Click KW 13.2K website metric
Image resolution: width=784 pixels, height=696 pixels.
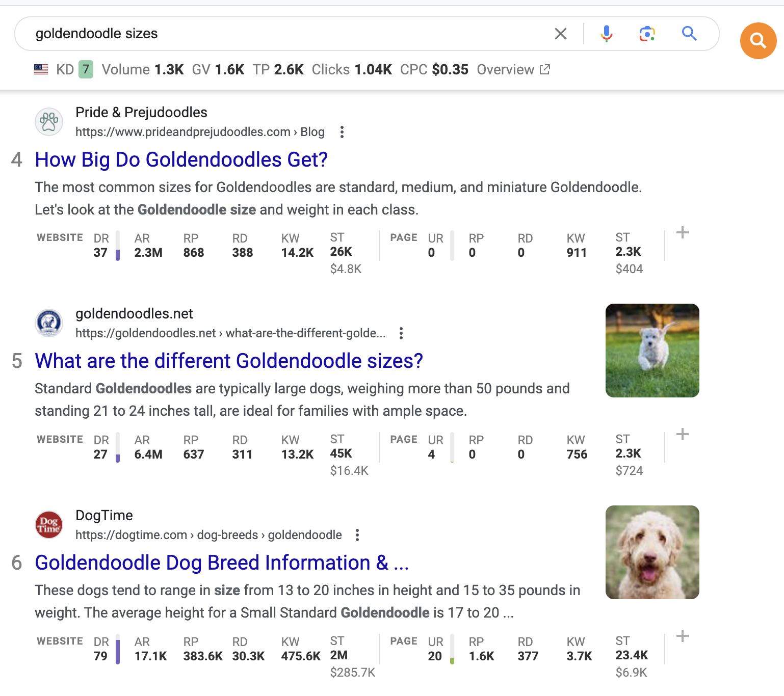[297, 447]
